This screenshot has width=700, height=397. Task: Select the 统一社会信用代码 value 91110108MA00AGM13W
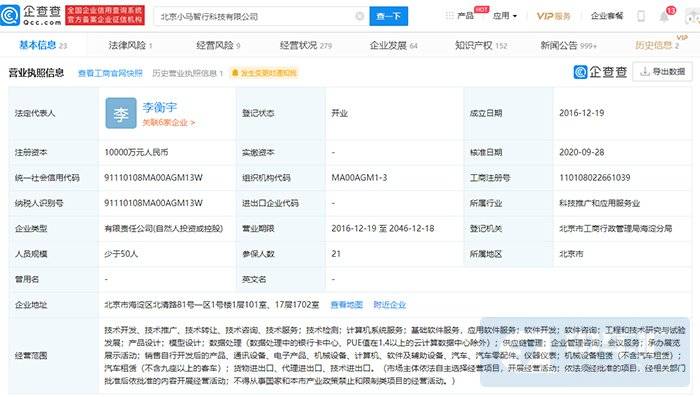[153, 178]
